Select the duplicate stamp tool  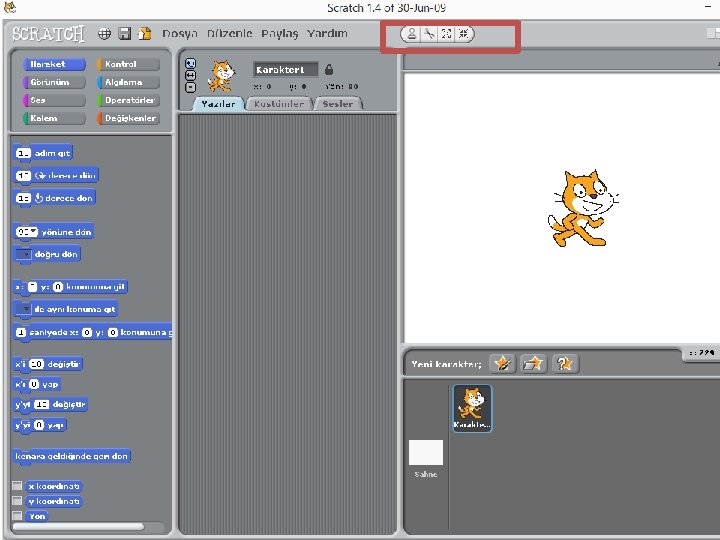coord(411,34)
